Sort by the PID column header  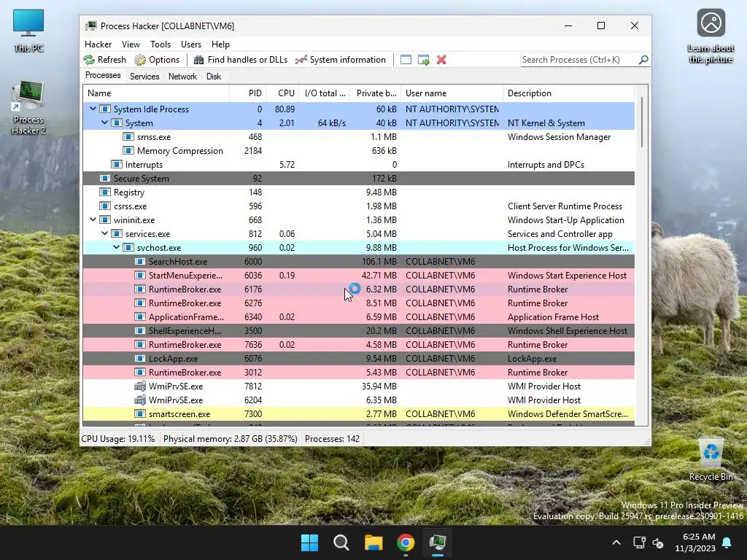pos(248,93)
